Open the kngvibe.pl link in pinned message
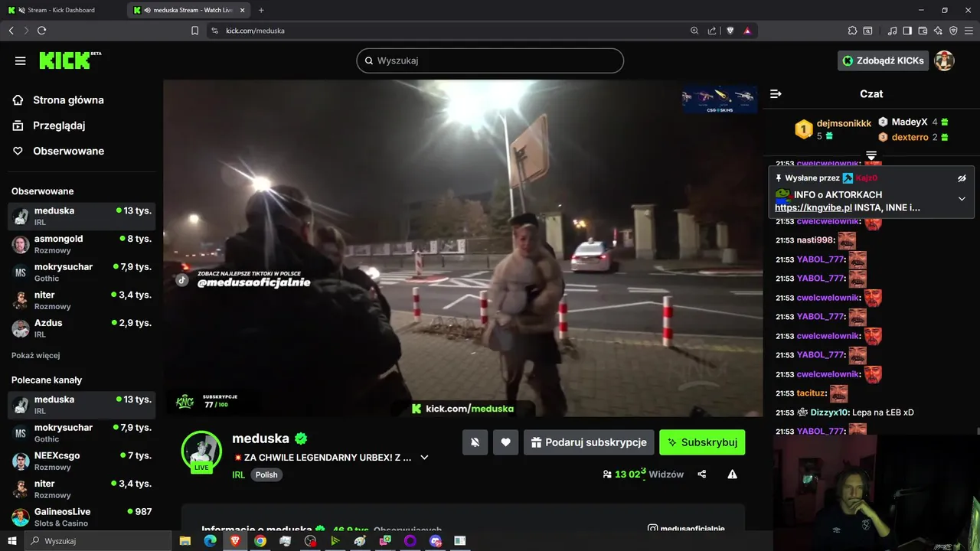Viewport: 980px width, 551px height. (813, 207)
